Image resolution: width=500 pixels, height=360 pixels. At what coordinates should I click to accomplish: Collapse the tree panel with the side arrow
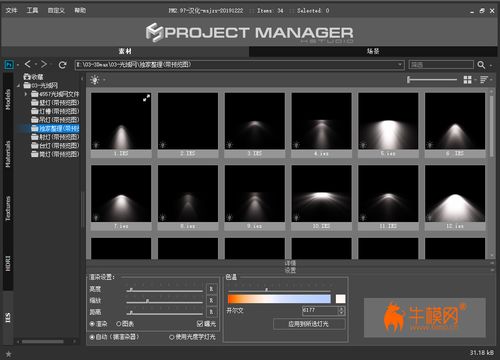point(82,79)
